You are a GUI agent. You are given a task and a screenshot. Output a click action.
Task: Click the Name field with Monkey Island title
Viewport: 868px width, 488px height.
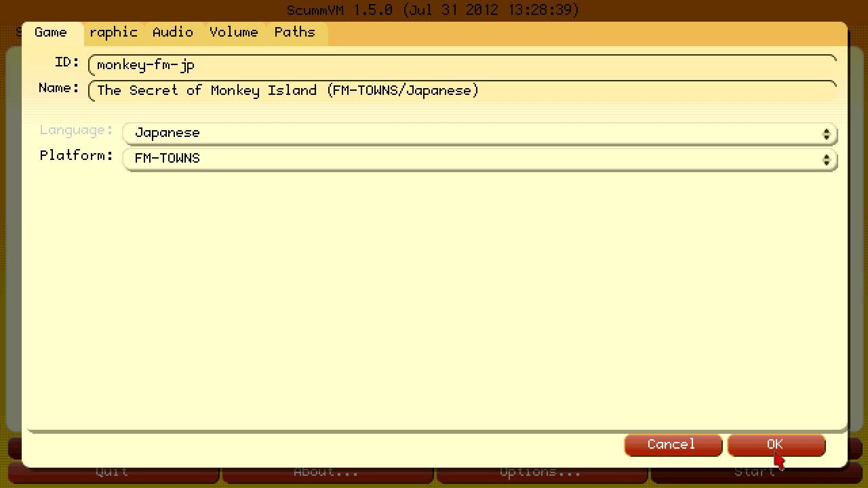pyautogui.click(x=462, y=91)
